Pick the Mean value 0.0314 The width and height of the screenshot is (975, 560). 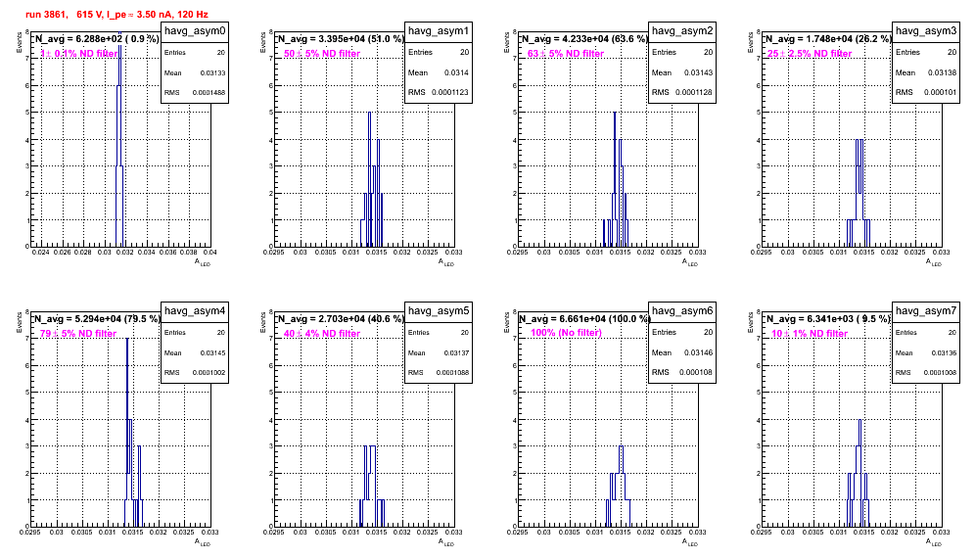pos(456,72)
